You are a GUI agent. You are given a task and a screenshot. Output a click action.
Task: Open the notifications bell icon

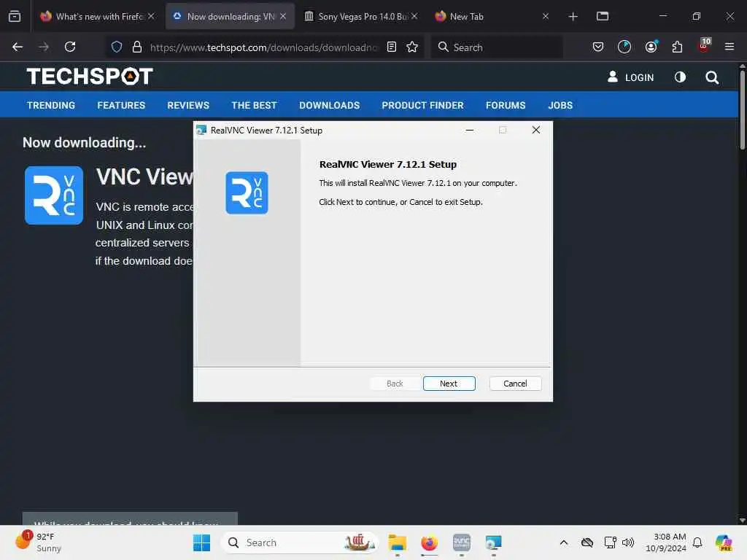[697, 542]
